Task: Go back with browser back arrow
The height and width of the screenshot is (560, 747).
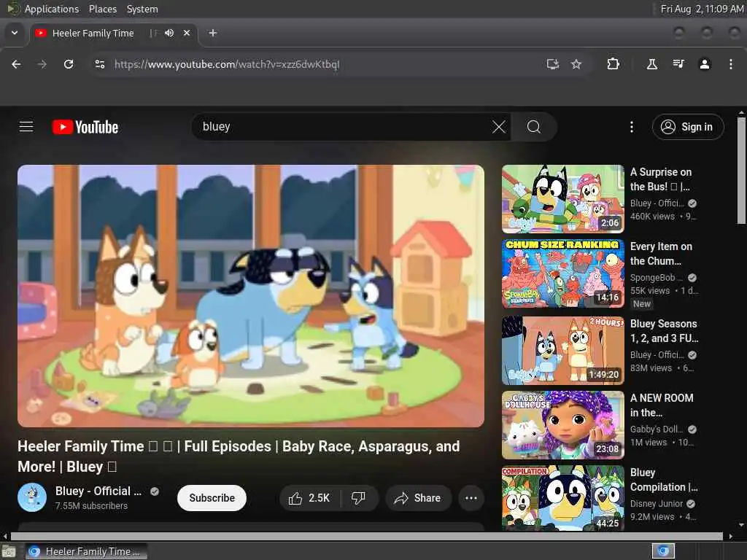Action: click(x=16, y=64)
